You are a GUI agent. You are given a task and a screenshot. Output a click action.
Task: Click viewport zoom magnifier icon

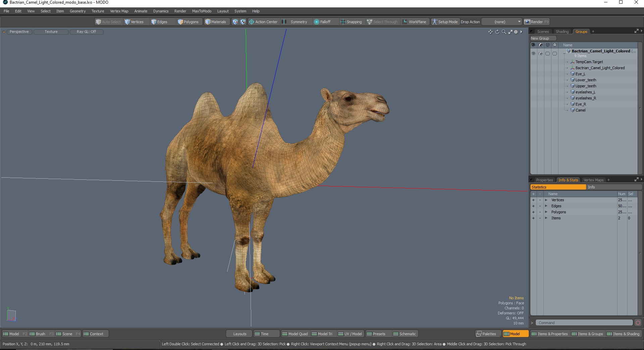coord(504,32)
